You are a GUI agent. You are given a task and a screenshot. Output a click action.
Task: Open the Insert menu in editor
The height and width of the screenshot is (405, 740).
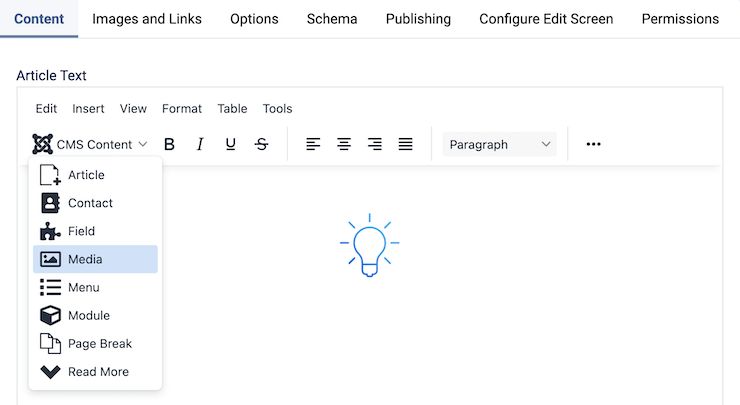pos(88,108)
